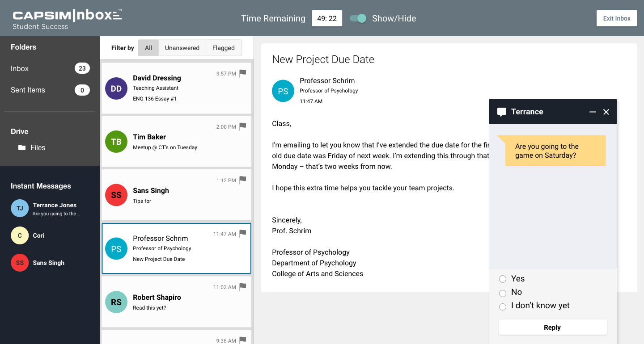The image size is (644, 344).
Task: Flag the Tim Baker email
Action: pos(243,126)
